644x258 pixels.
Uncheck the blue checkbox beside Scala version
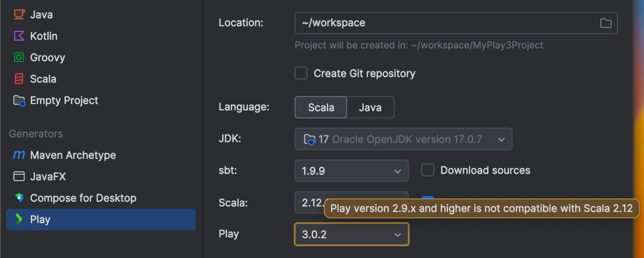(428, 199)
